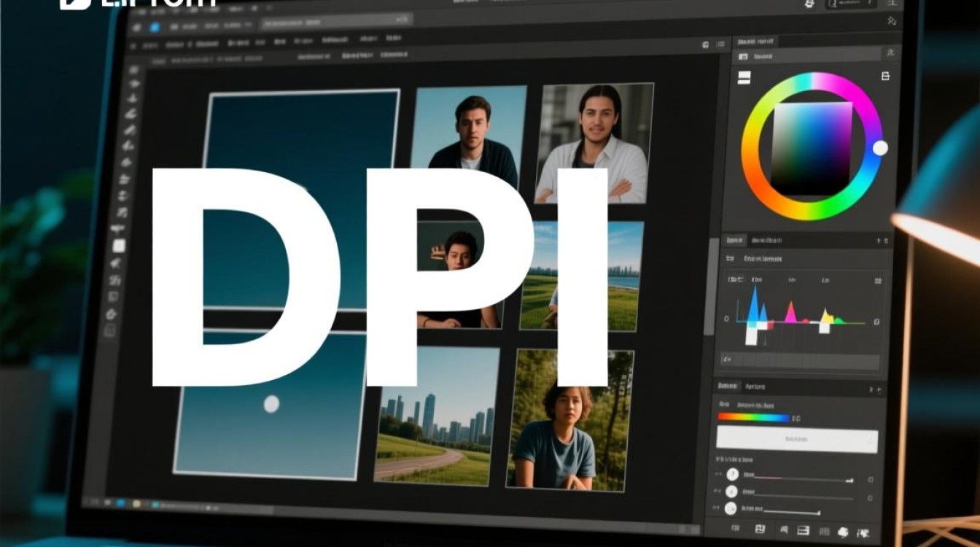Click the small square icon right of color wheel

886,76
